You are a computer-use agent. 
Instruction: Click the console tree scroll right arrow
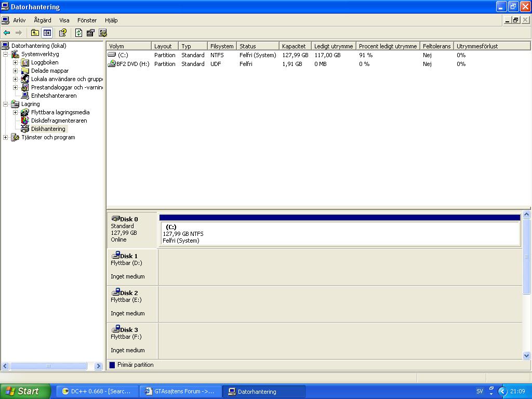pos(98,366)
